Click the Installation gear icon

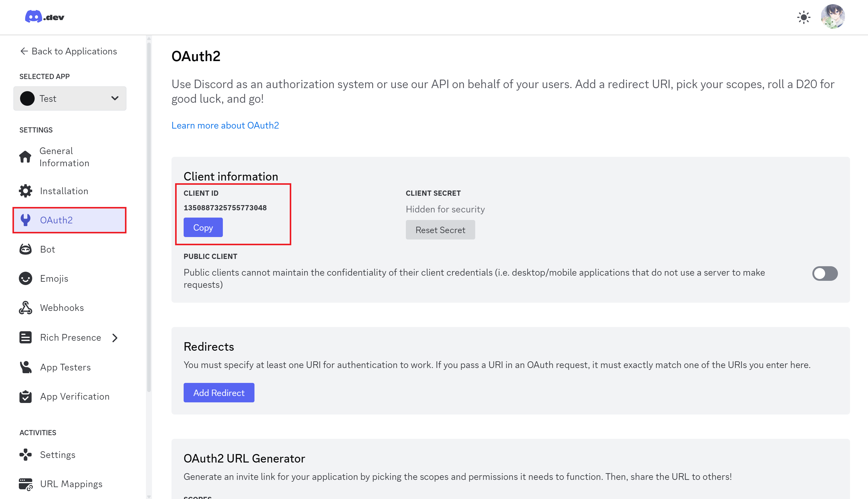click(25, 191)
